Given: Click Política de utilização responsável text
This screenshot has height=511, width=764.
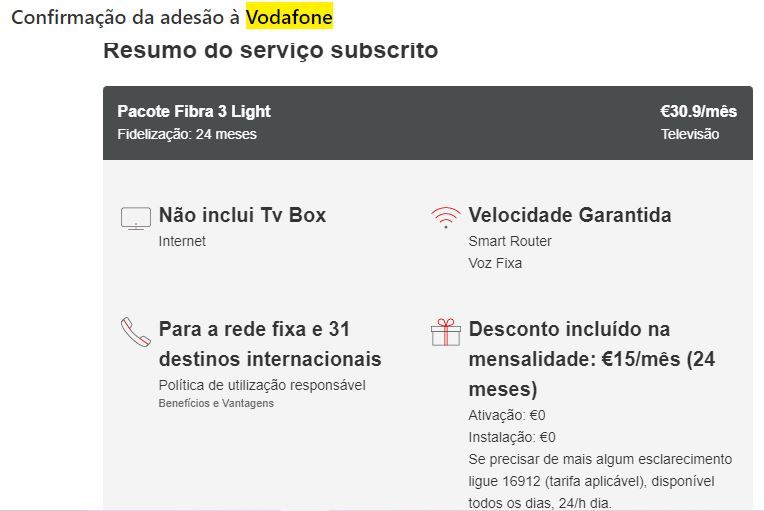Looking at the screenshot, I should pos(262,385).
